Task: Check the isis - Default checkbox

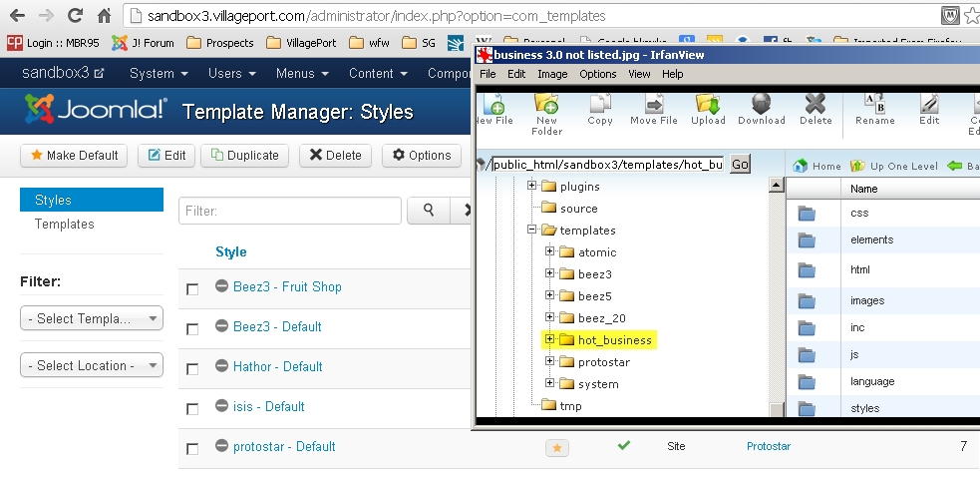Action: point(192,409)
